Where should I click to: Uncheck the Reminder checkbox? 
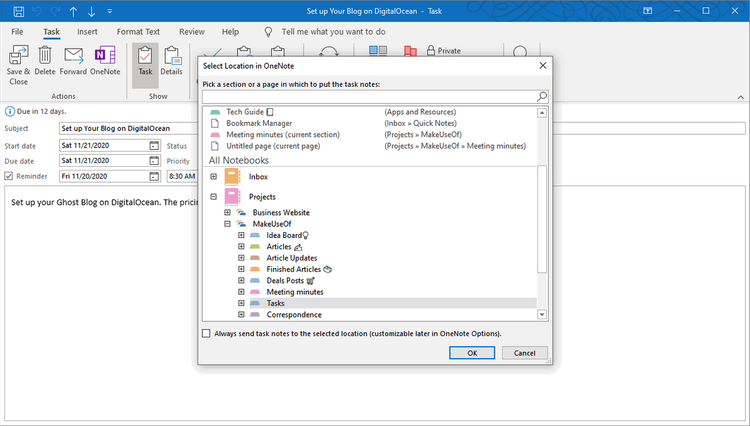9,176
